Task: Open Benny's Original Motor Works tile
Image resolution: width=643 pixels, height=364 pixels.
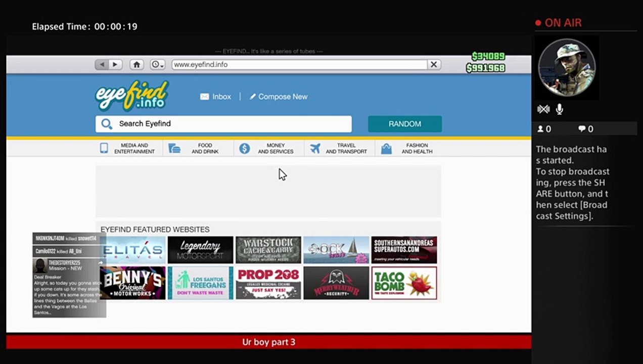Action: [x=132, y=283]
